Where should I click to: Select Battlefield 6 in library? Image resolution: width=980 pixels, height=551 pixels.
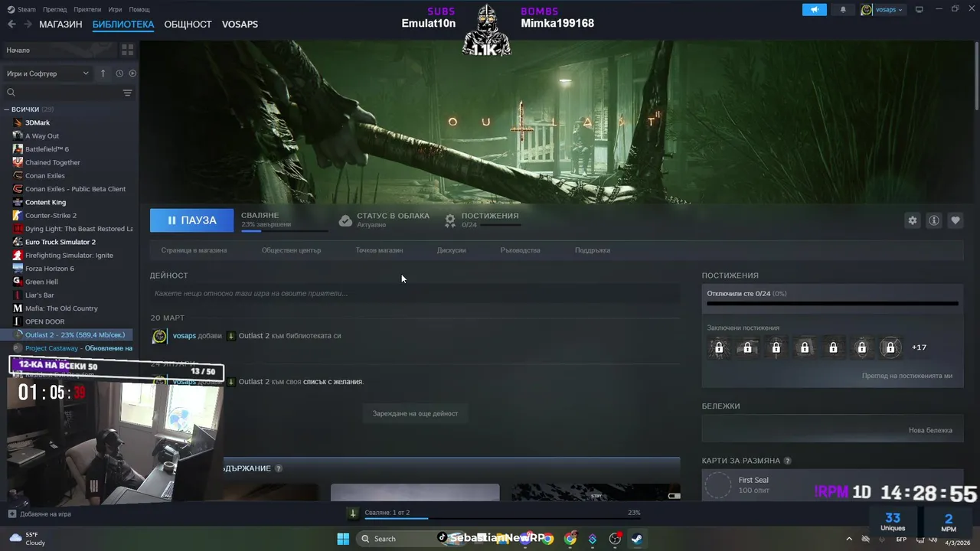47,149
